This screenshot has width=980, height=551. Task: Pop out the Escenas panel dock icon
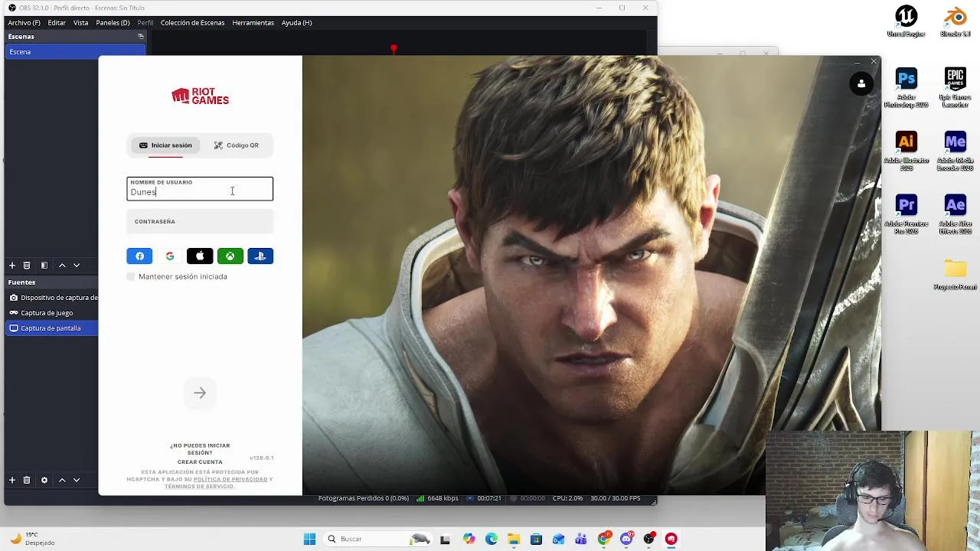[141, 37]
